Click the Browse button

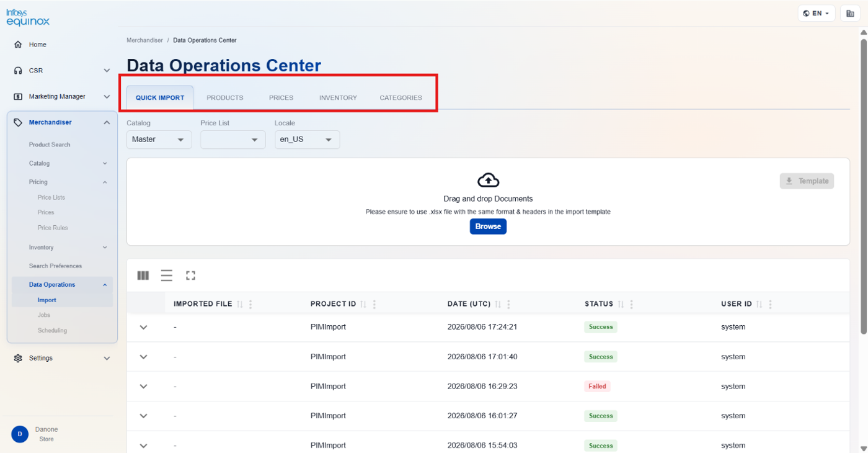coord(488,226)
